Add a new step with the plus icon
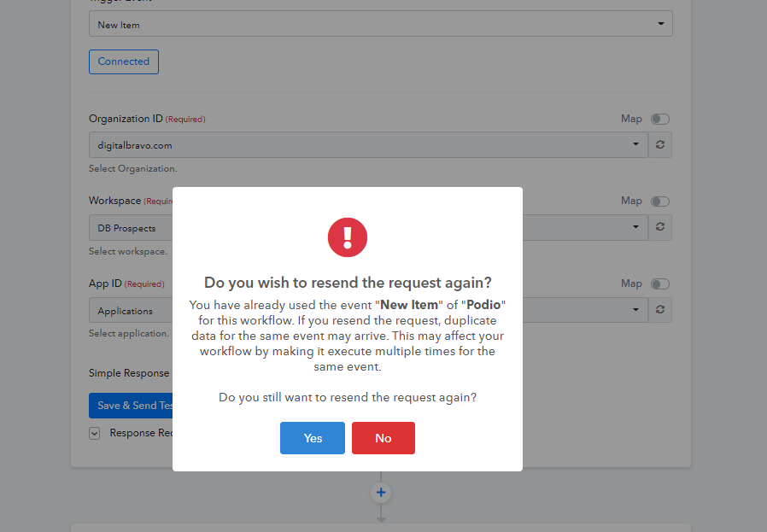The image size is (767, 532). click(381, 493)
